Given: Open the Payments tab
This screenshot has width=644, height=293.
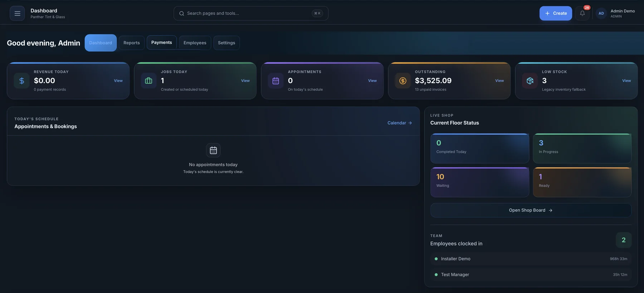Looking at the screenshot, I should tap(162, 43).
